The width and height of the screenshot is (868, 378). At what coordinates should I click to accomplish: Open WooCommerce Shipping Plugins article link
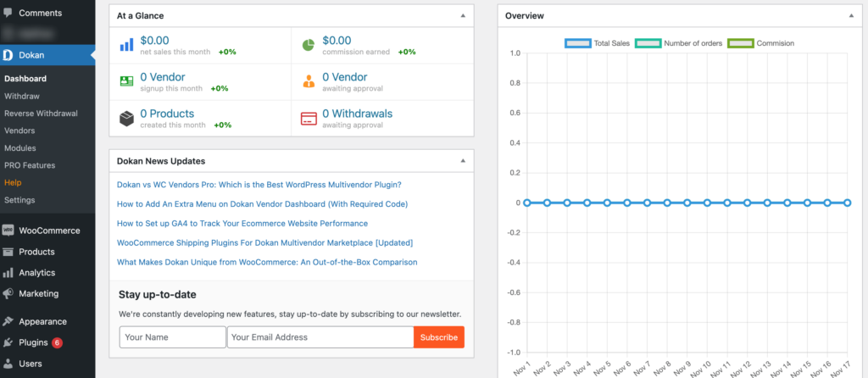[x=265, y=243]
